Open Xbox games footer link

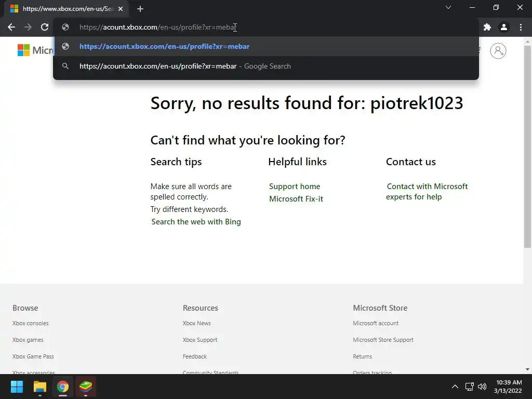[x=28, y=340]
